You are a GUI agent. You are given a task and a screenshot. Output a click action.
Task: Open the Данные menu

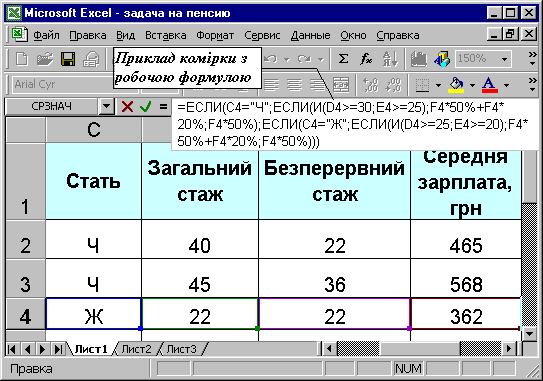click(x=310, y=35)
